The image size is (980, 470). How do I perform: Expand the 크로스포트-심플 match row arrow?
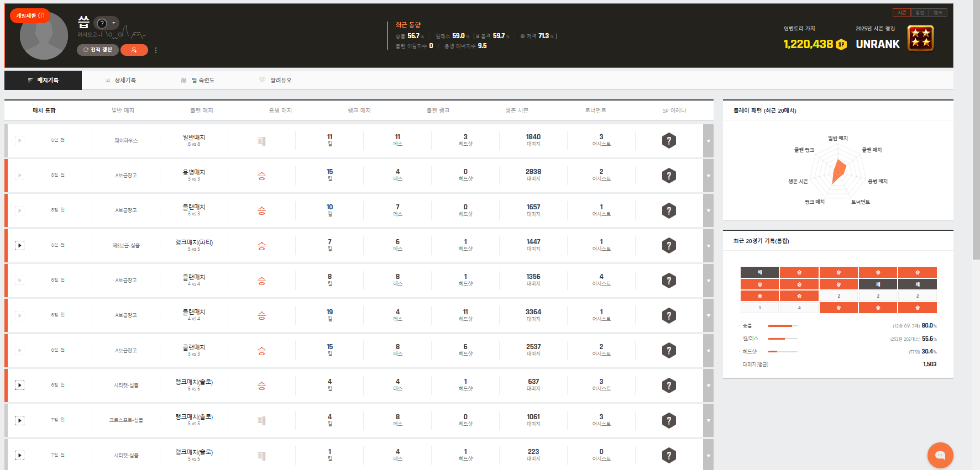click(708, 421)
